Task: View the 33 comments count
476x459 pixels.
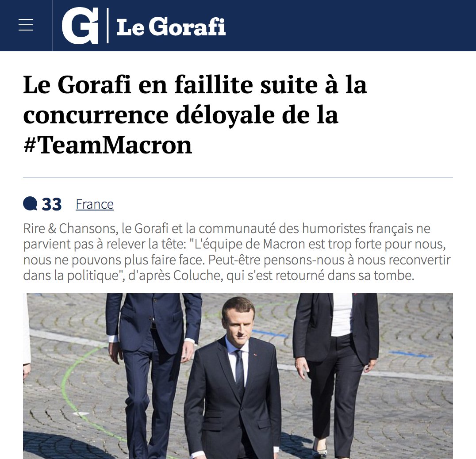Action: [52, 204]
